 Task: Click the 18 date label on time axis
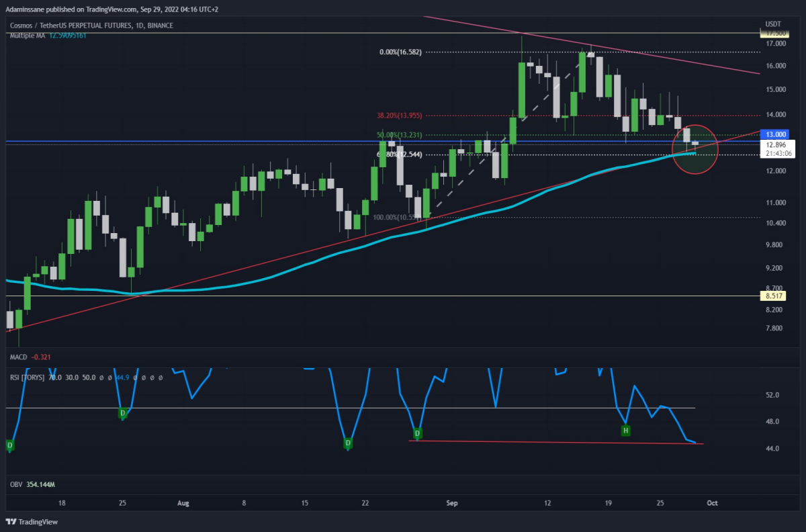62,502
